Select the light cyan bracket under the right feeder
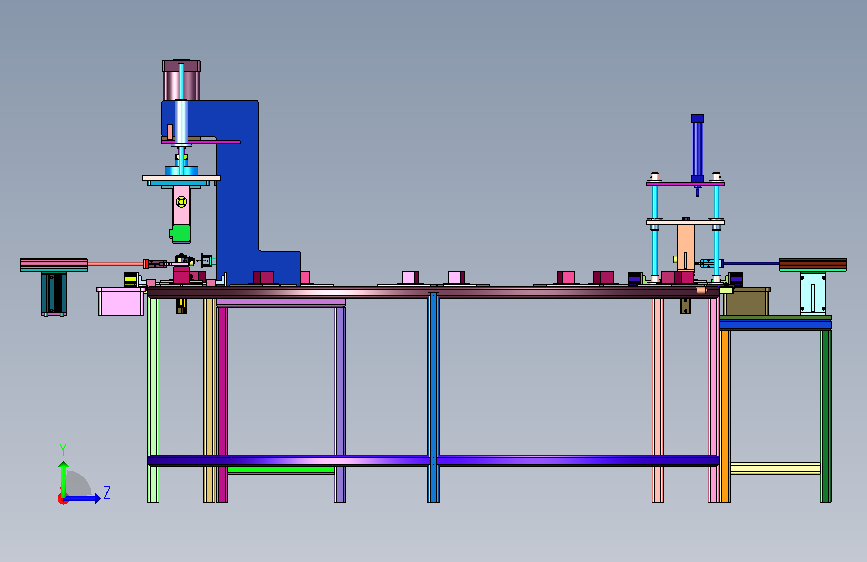 tap(812, 293)
